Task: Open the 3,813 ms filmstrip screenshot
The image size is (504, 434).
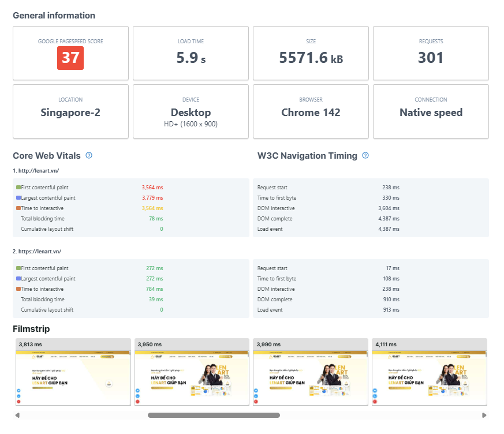Action: point(73,372)
